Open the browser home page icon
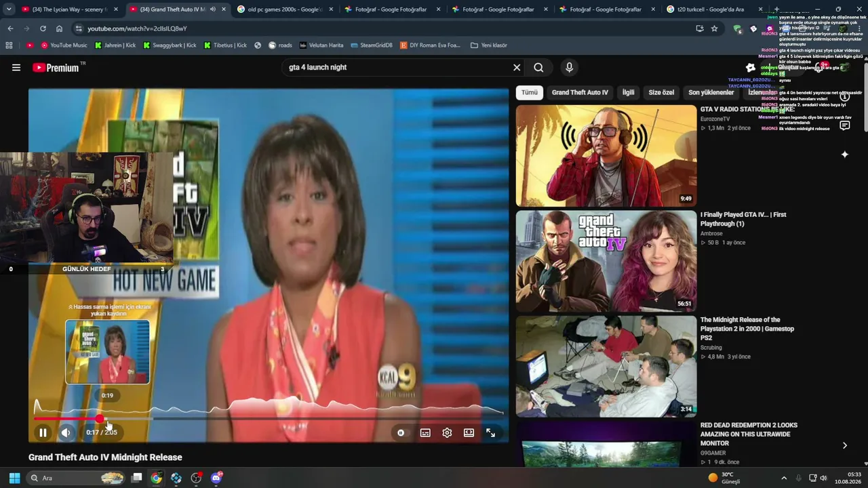The width and height of the screenshot is (868, 488). [59, 28]
